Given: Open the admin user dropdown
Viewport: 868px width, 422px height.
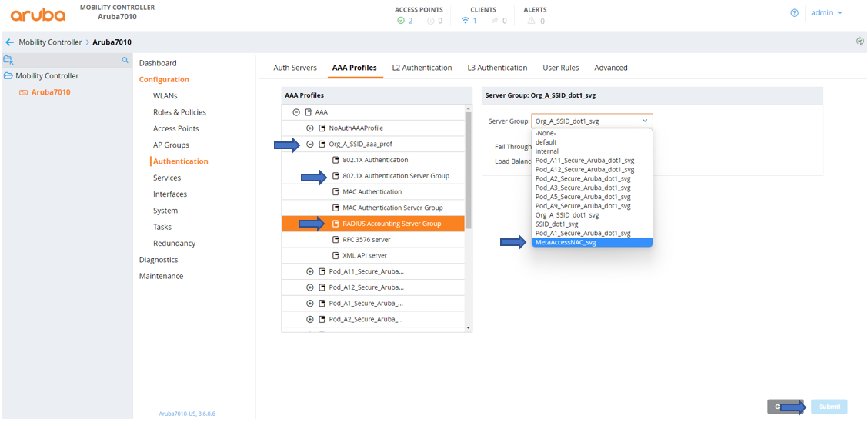Looking at the screenshot, I should (x=827, y=13).
